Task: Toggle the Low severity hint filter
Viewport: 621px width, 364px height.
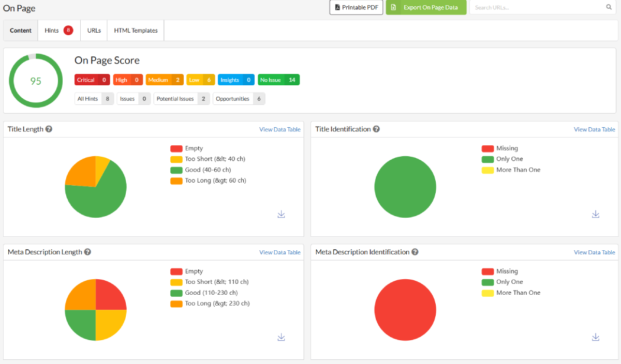Action: tap(200, 80)
